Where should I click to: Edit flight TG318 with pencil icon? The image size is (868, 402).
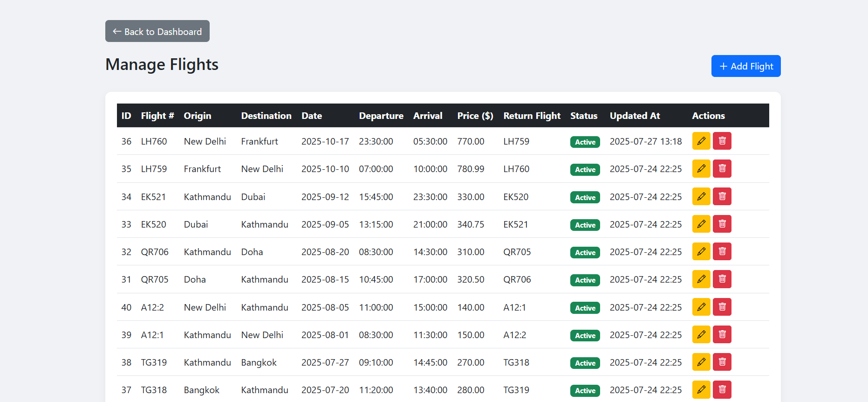click(x=701, y=389)
